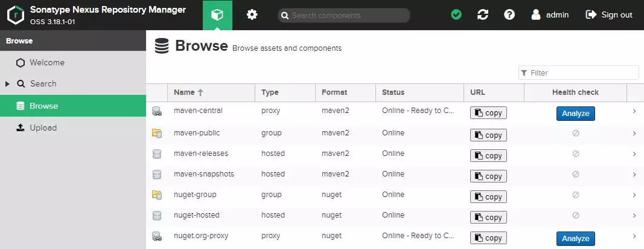Sort by the Name column header
The image size is (644, 249).
pyautogui.click(x=184, y=92)
